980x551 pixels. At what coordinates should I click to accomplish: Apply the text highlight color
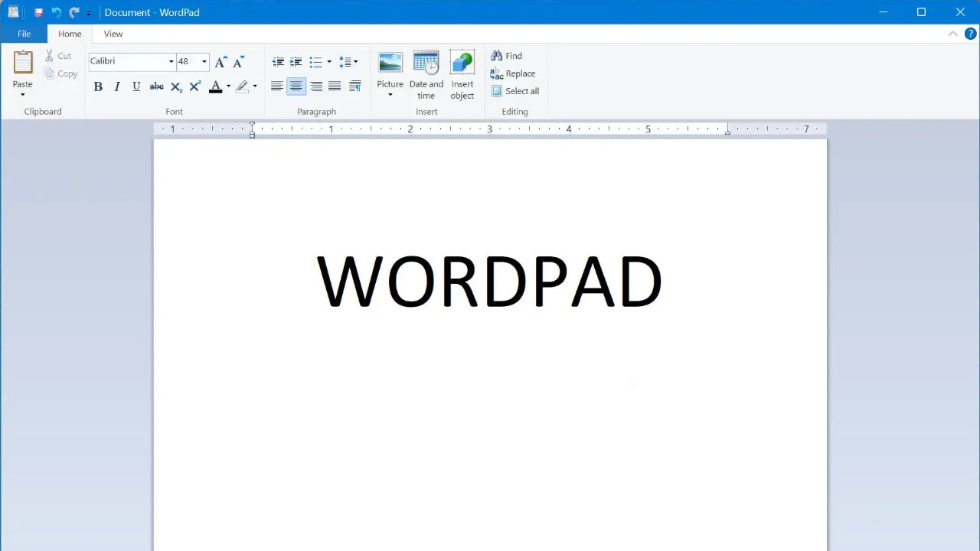[242, 86]
